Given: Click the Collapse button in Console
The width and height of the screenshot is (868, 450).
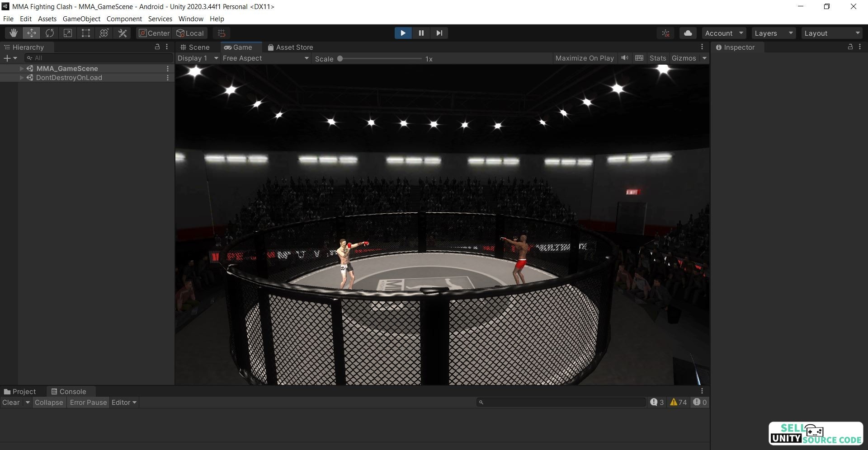Looking at the screenshot, I should click(49, 403).
